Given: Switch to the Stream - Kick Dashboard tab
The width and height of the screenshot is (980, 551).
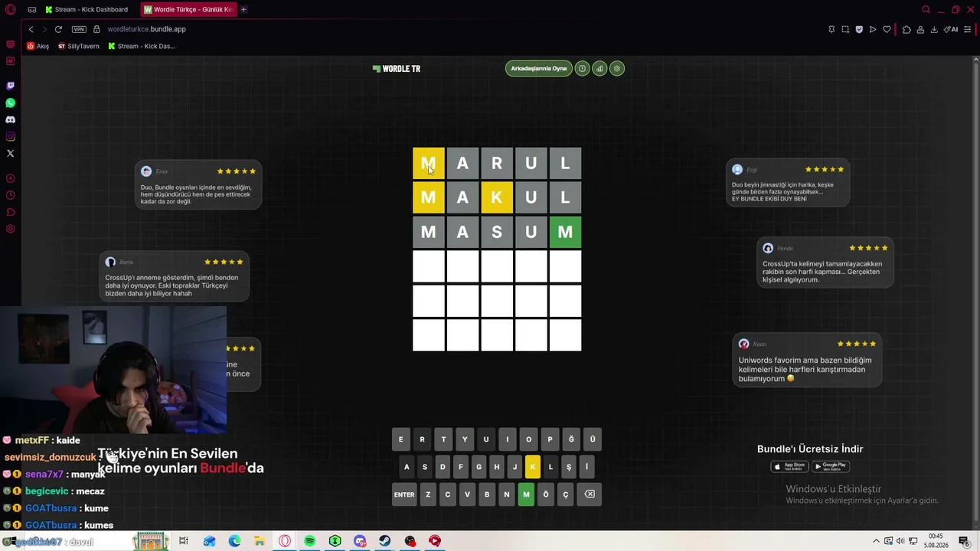Looking at the screenshot, I should click(x=86, y=9).
